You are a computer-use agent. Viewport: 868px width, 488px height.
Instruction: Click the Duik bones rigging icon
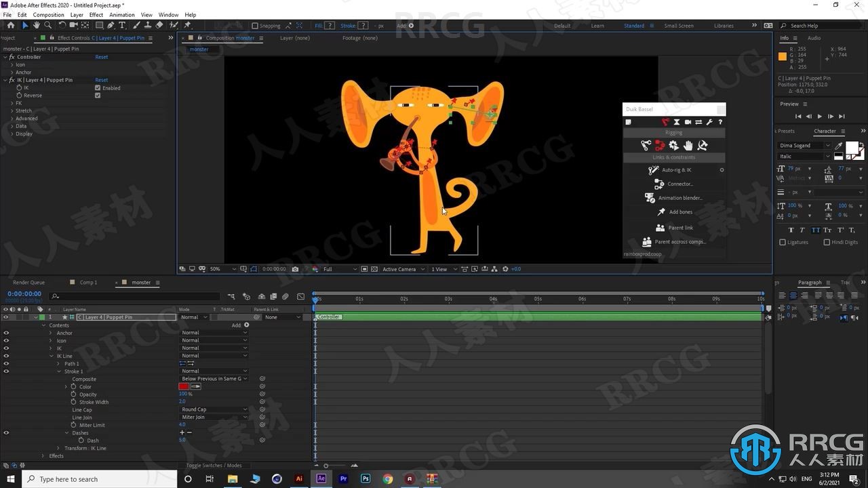(x=646, y=145)
